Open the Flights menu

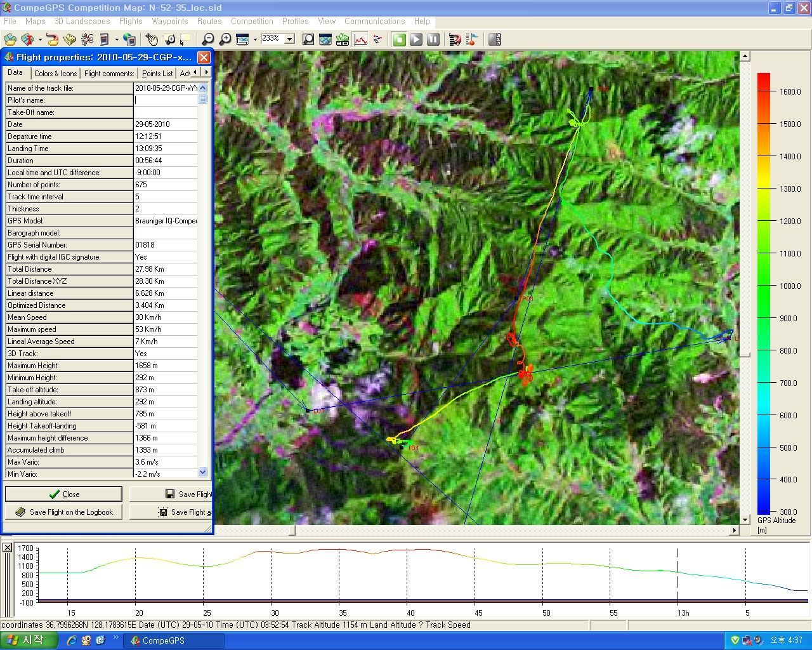click(131, 21)
